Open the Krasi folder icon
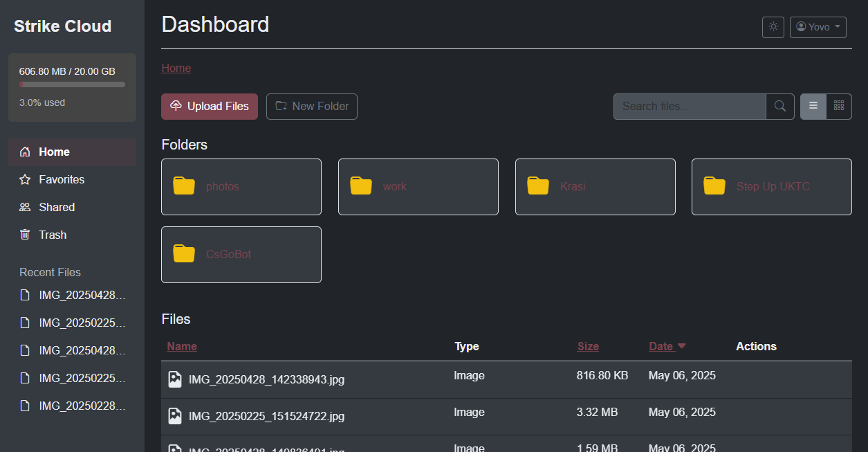Image resolution: width=868 pixels, height=452 pixels. click(538, 186)
